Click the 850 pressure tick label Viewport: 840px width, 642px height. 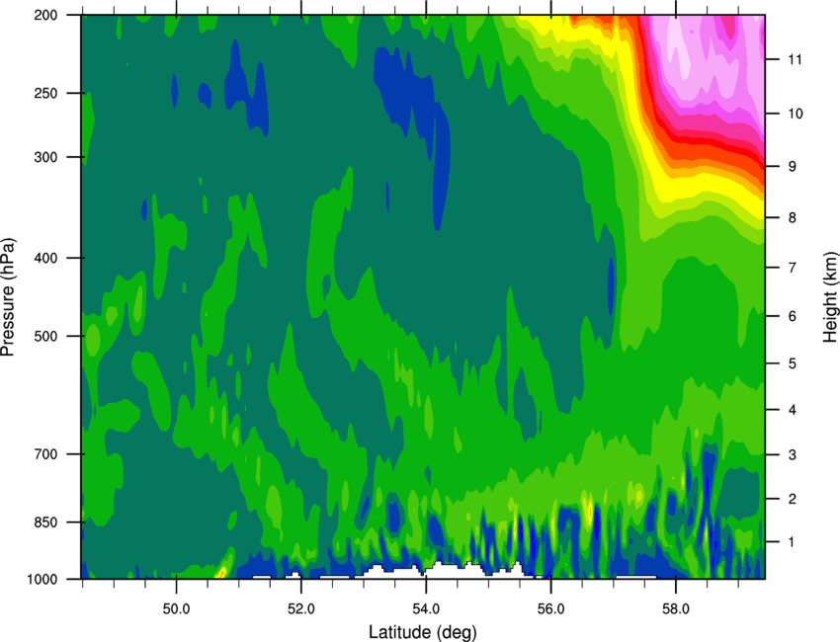[x=46, y=522]
